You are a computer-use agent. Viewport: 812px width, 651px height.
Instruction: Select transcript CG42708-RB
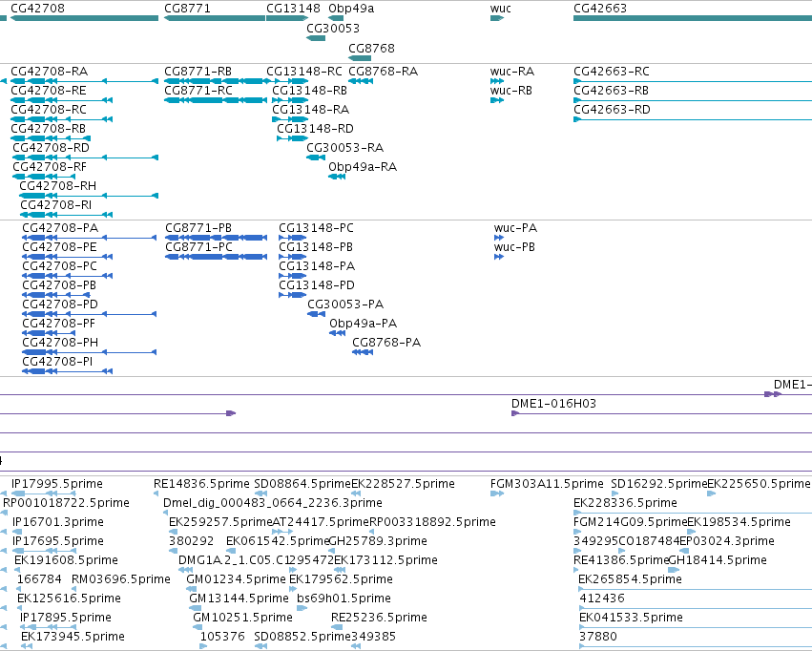[x=48, y=129]
